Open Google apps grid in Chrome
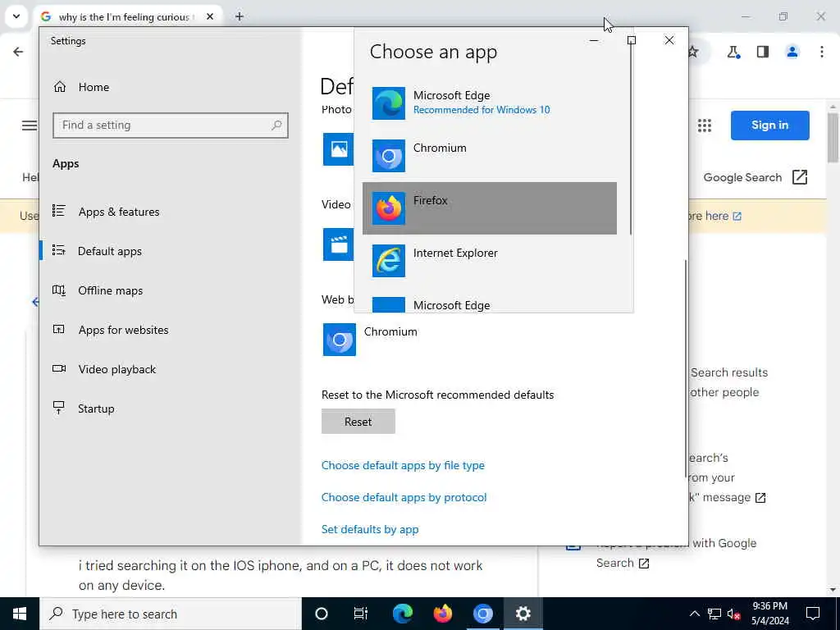The image size is (840, 630). click(705, 126)
